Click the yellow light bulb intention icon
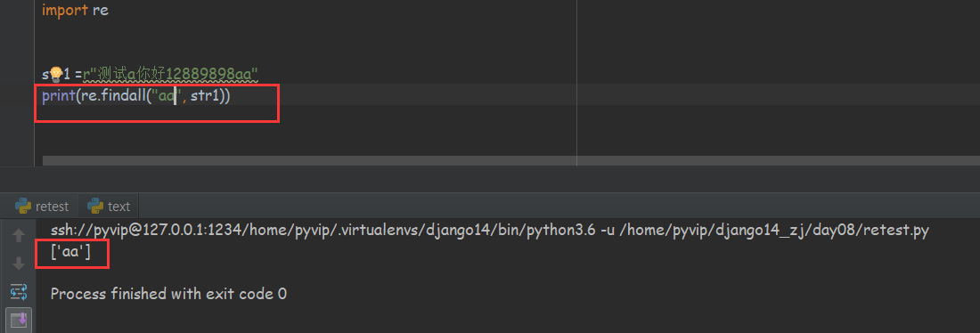 coord(55,75)
